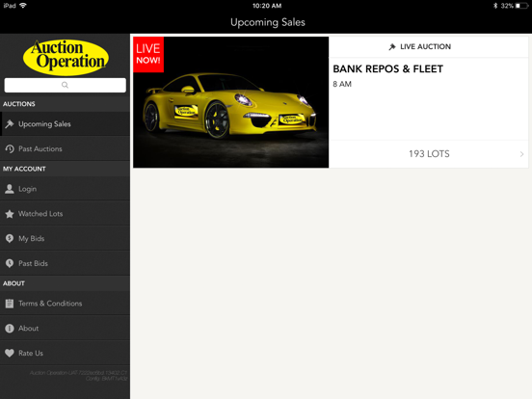532x399 pixels.
Task: Tap the Auction Operation logo
Action: 66,57
